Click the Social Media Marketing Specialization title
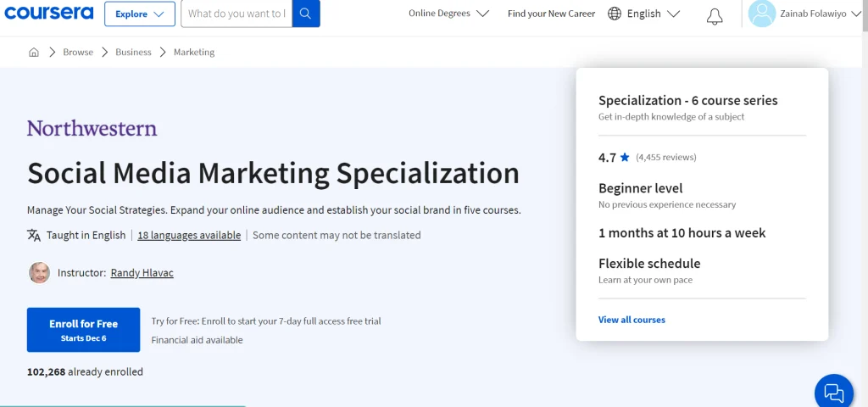Screen dimensions: 868x407 274,173
